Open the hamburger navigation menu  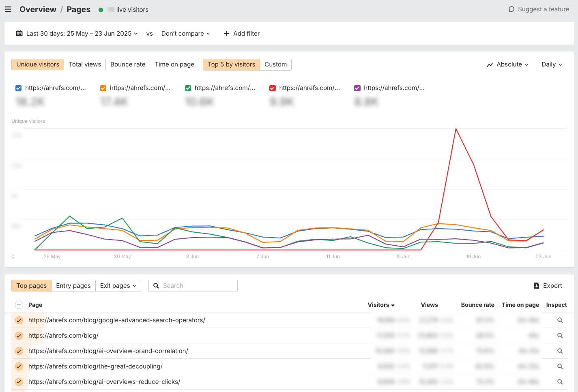[x=8, y=9]
